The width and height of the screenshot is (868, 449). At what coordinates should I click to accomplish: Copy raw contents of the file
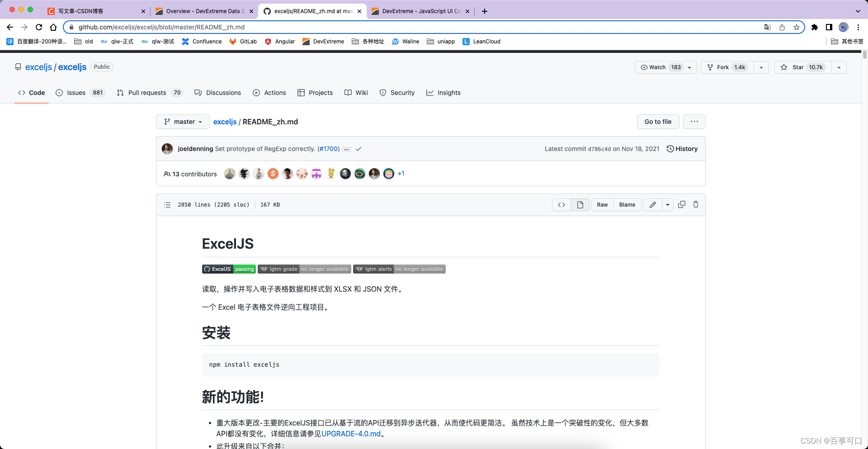[682, 204]
